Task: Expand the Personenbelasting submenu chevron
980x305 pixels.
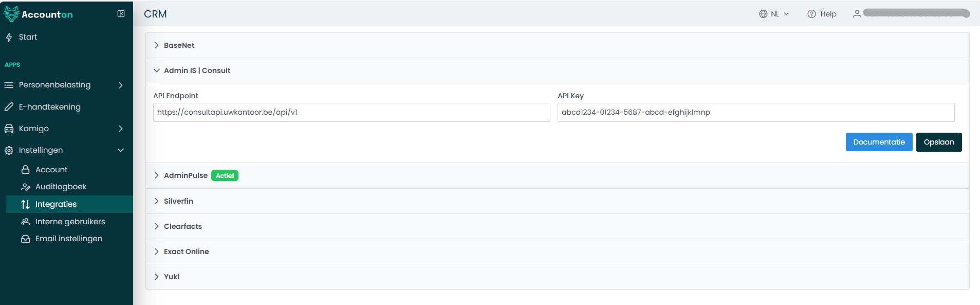Action: pos(121,85)
